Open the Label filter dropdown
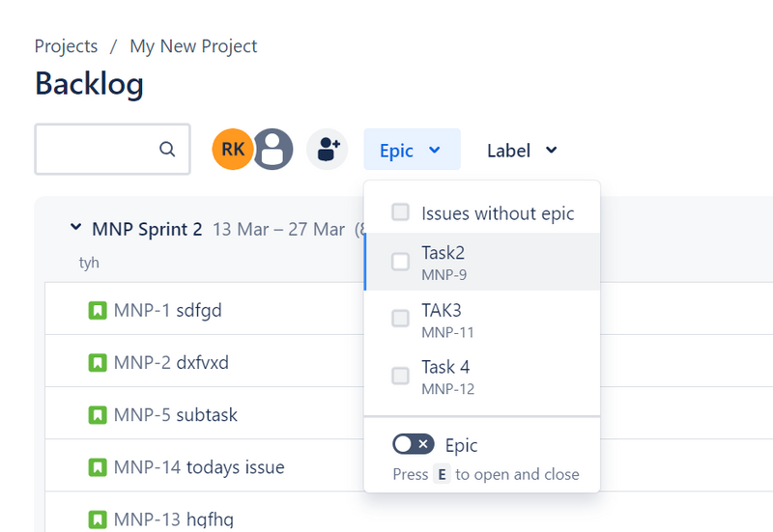 (522, 150)
